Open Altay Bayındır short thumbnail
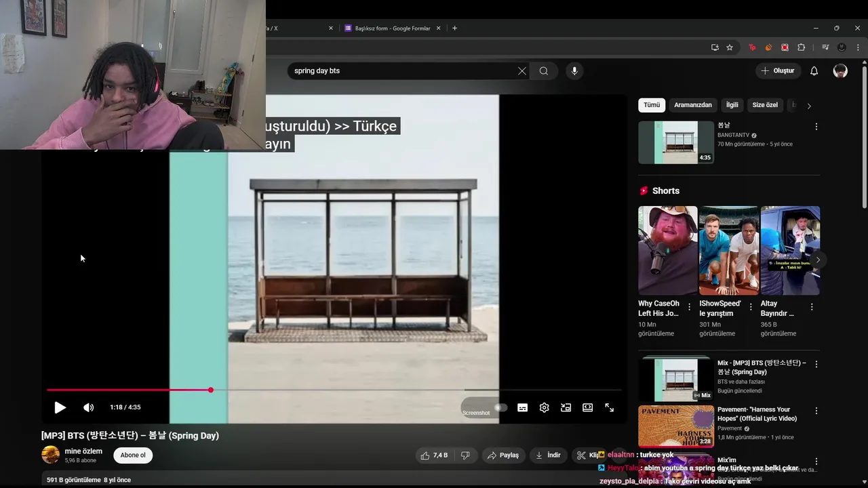 790,250
